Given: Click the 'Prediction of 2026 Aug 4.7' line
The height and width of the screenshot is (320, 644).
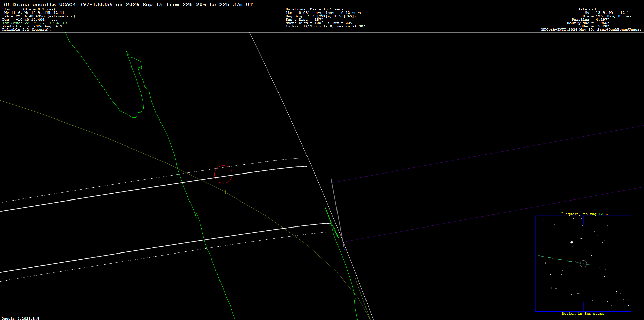Looking at the screenshot, I should click(x=32, y=26).
